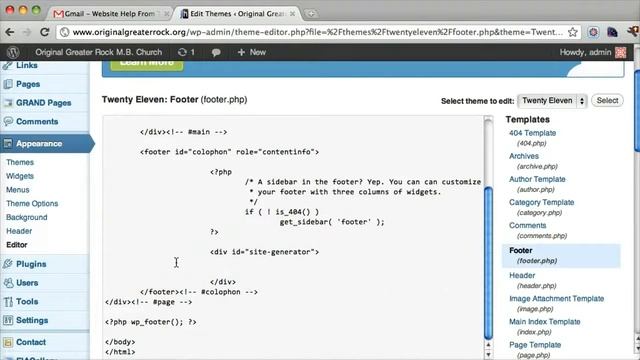Click the Links sidebar icon
The width and height of the screenshot is (640, 360).
[x=8, y=65]
